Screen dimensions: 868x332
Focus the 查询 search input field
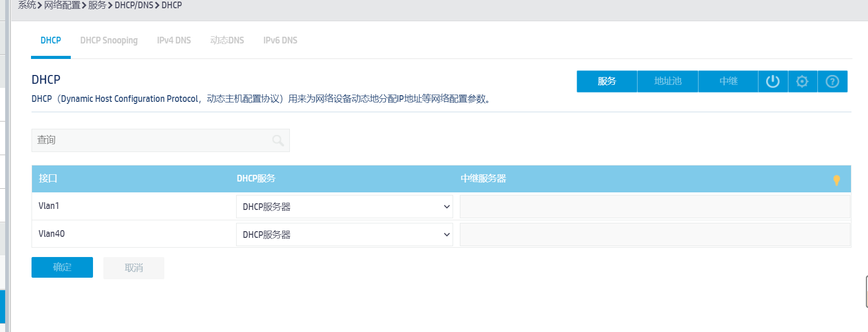[x=150, y=141]
